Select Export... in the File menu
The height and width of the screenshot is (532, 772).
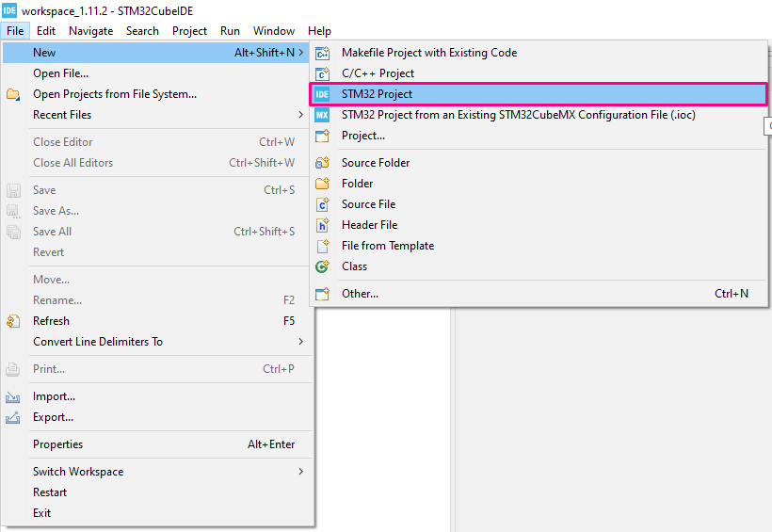coord(53,417)
